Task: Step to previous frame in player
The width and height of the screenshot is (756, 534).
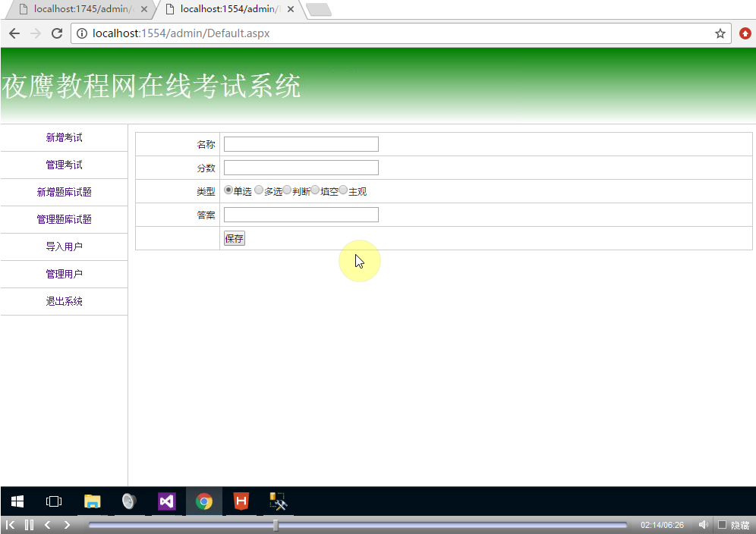Action: [47, 525]
